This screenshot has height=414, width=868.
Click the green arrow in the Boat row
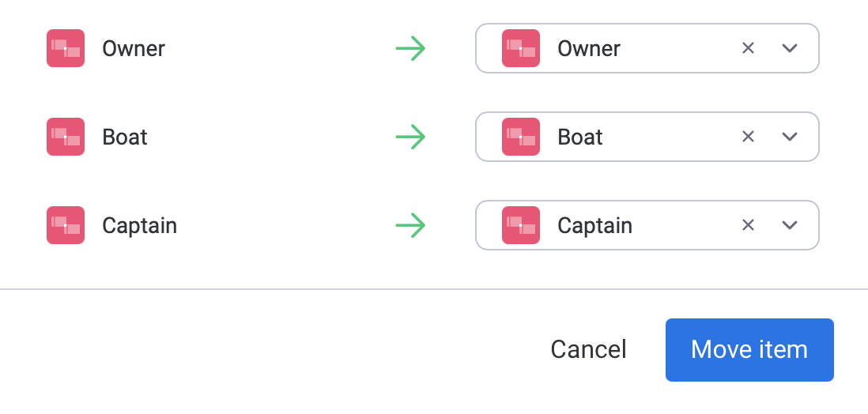click(410, 137)
